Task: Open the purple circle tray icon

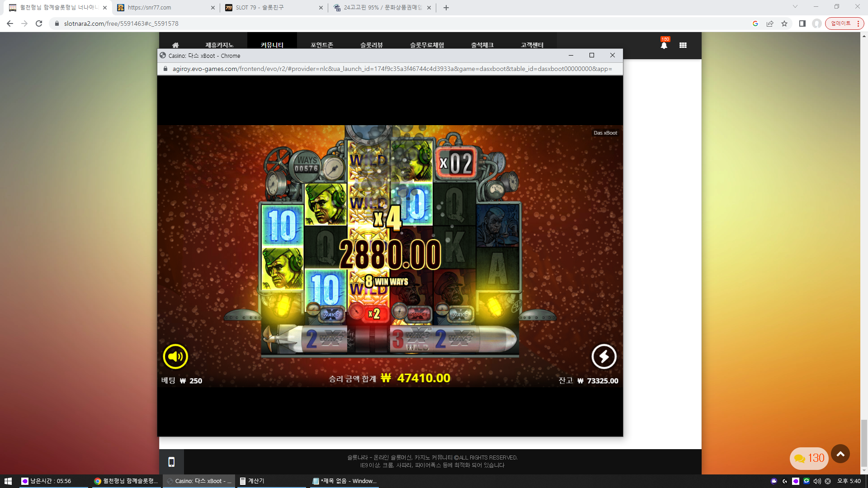Action: [x=796, y=481]
